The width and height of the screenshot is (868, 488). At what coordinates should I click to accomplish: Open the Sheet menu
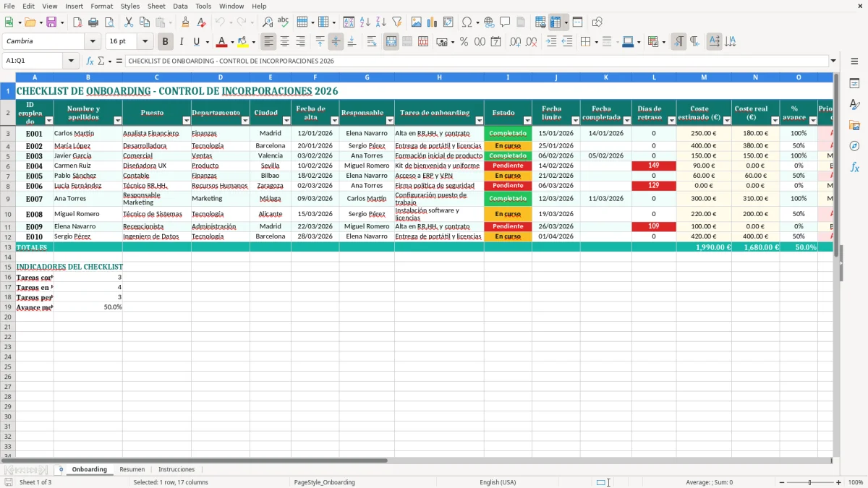tap(156, 6)
